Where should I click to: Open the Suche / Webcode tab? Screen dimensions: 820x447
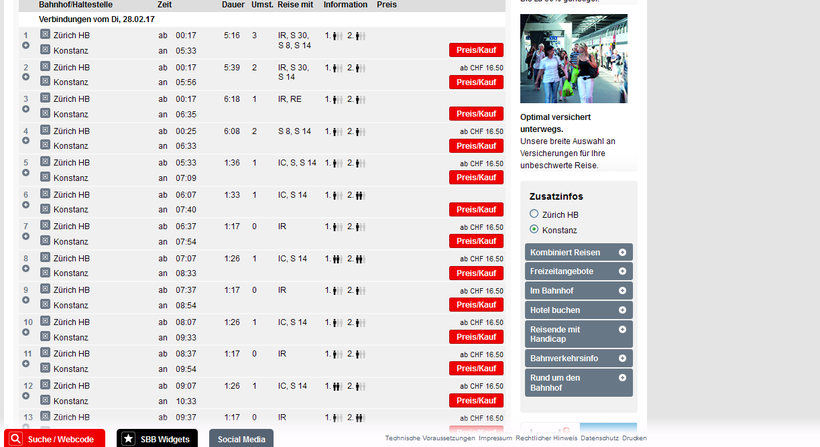tap(54, 439)
